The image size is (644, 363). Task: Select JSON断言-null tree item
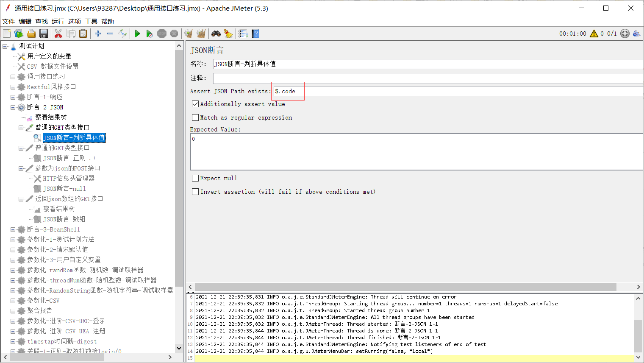(64, 189)
